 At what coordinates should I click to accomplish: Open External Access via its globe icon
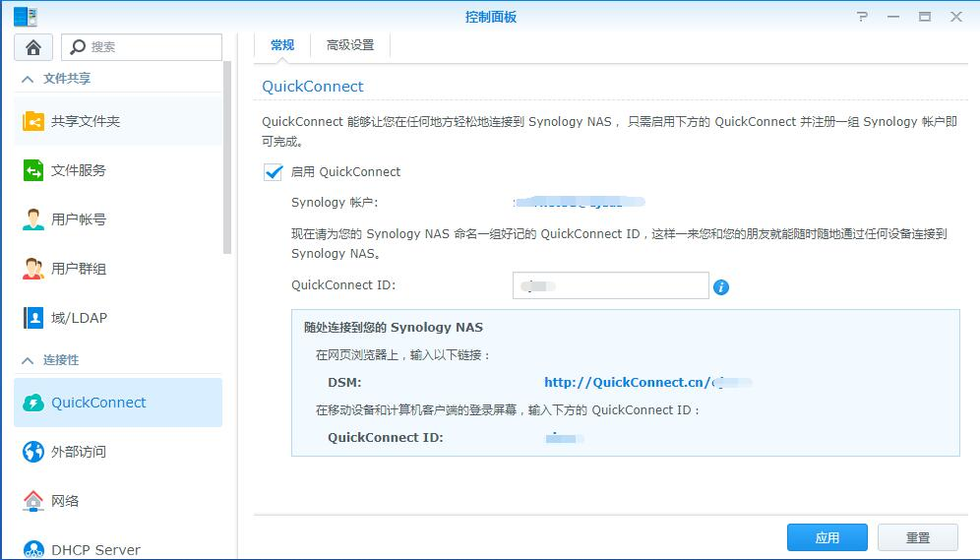(x=33, y=452)
